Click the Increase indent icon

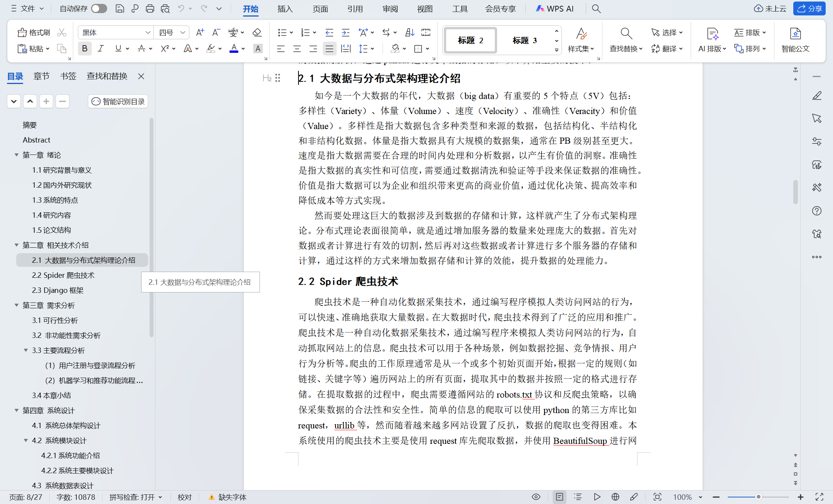(x=346, y=33)
